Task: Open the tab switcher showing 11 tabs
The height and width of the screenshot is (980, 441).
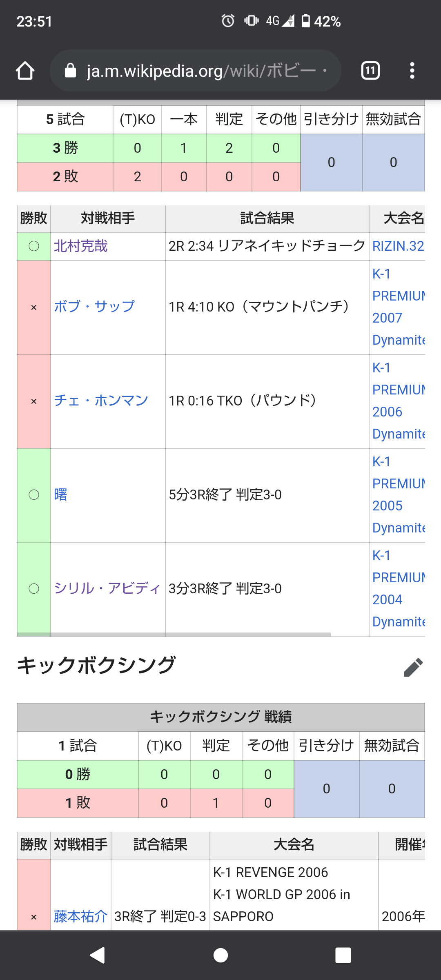Action: tap(370, 71)
